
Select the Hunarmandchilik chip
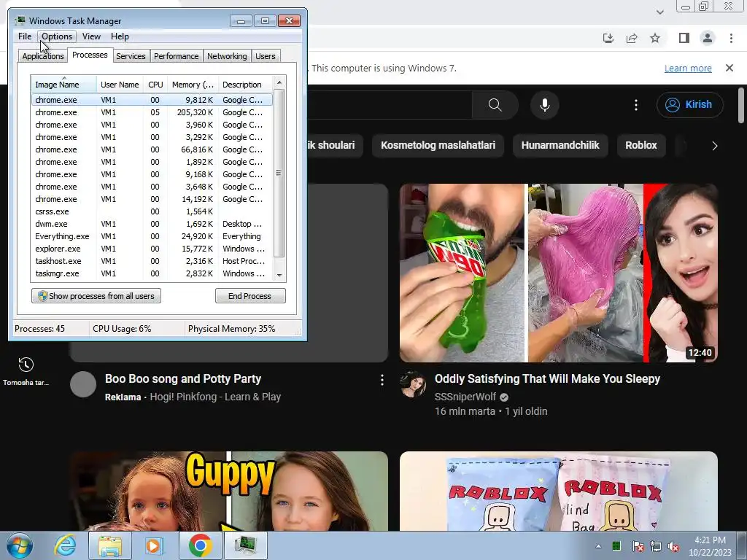[560, 145]
